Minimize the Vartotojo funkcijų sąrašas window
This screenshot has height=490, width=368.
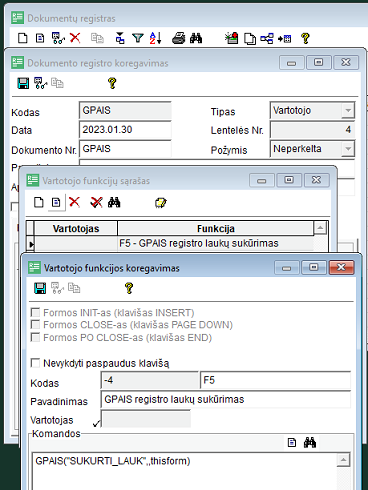[x=262, y=180]
